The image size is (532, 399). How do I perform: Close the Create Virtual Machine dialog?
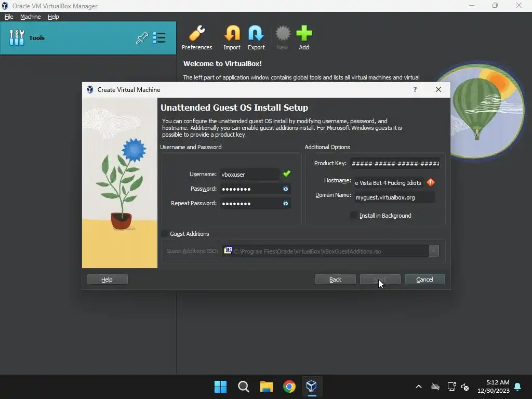pos(438,89)
